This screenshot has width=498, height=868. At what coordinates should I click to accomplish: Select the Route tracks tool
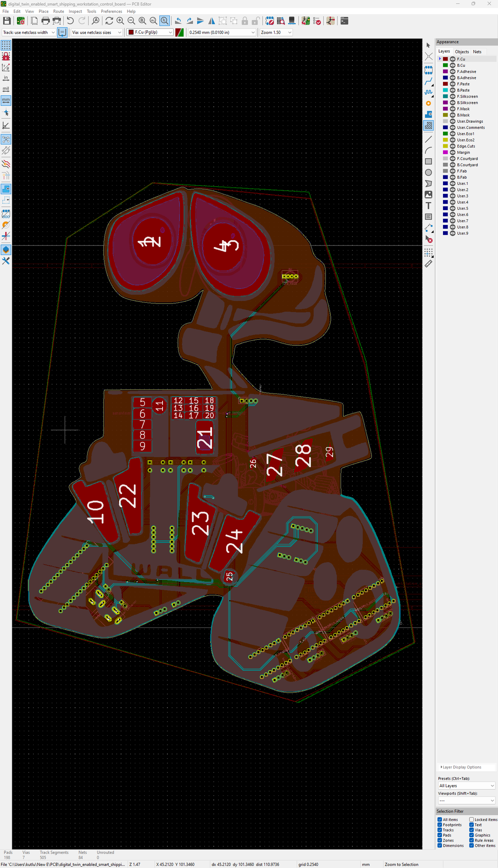coord(429,81)
